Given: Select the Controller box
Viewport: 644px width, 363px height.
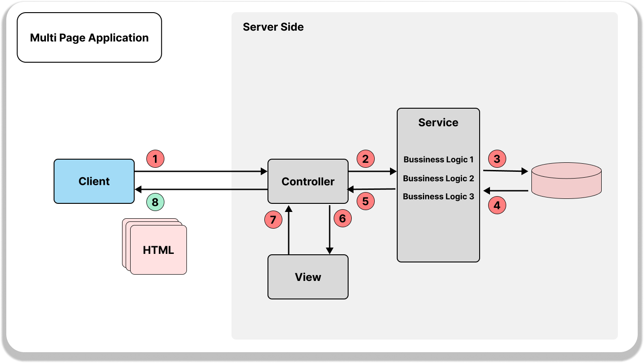Looking at the screenshot, I should [x=308, y=181].
